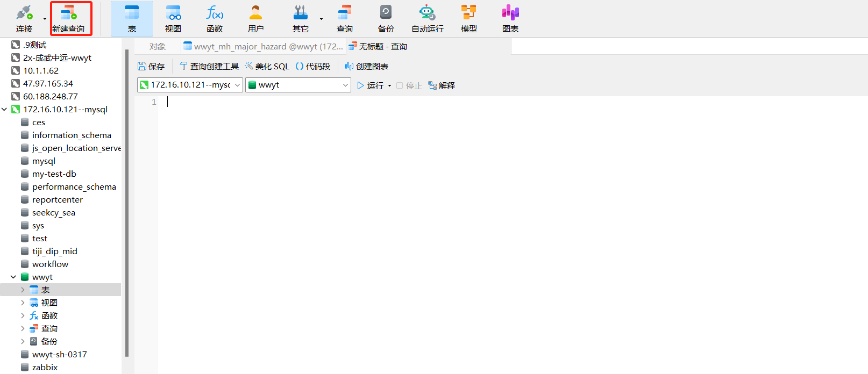868x374 pixels.
Task: Expand the 函数 node under wwyt
Action: [x=23, y=315]
